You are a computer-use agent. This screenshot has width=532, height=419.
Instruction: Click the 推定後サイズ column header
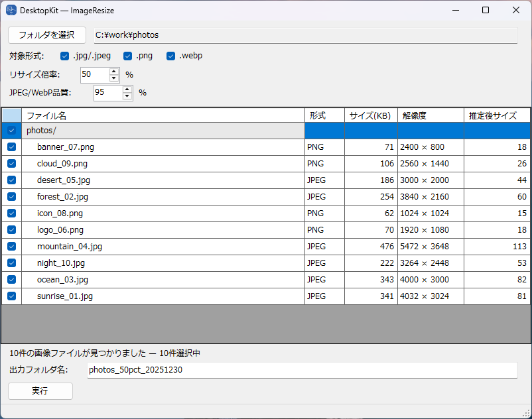(x=497, y=115)
